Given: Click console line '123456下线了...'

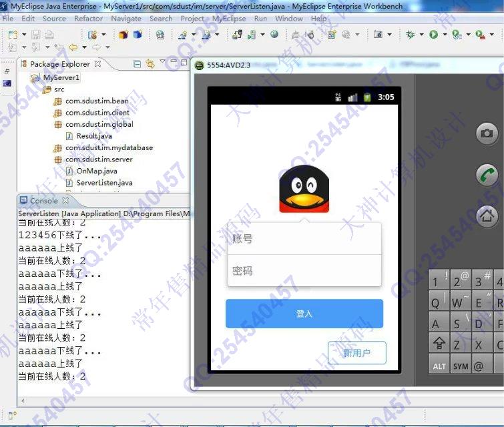Looking at the screenshot, I should coord(59,236).
